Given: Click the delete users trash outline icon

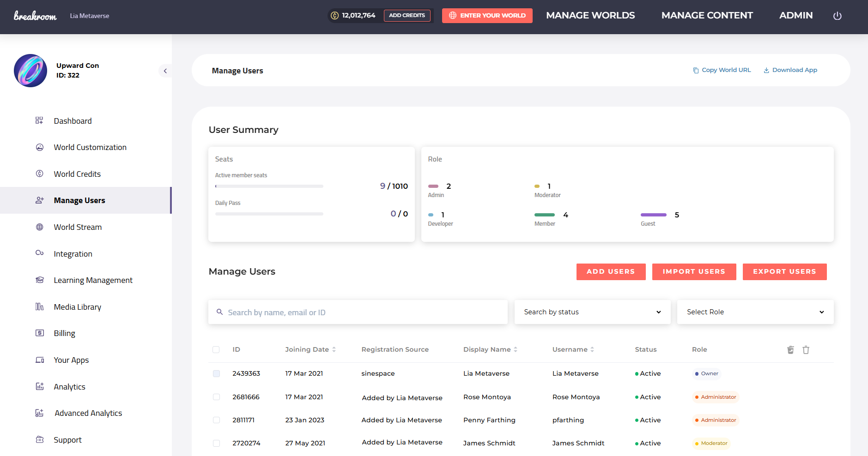Looking at the screenshot, I should click(806, 350).
